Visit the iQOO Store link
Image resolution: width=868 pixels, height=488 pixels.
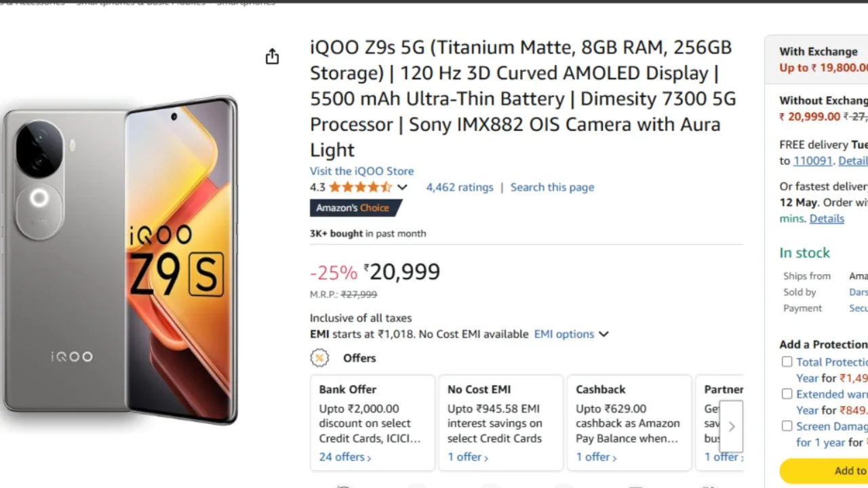point(361,171)
